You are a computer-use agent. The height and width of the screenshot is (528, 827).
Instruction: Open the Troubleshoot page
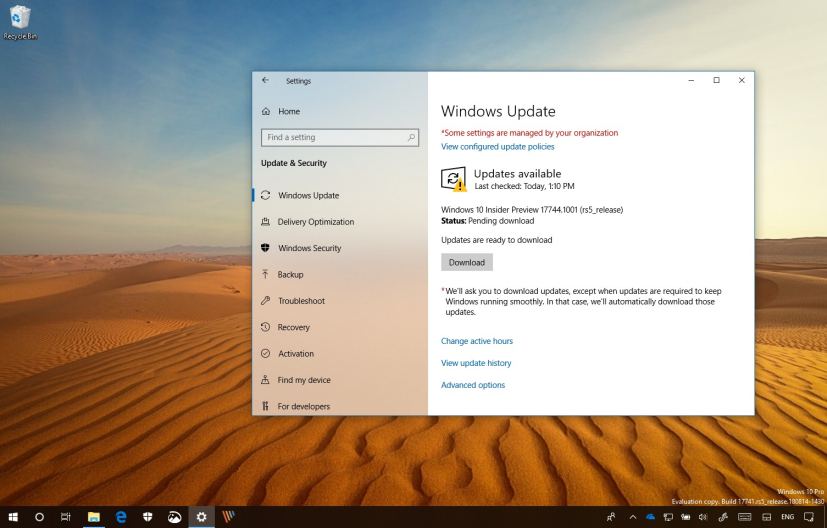tap(293, 301)
